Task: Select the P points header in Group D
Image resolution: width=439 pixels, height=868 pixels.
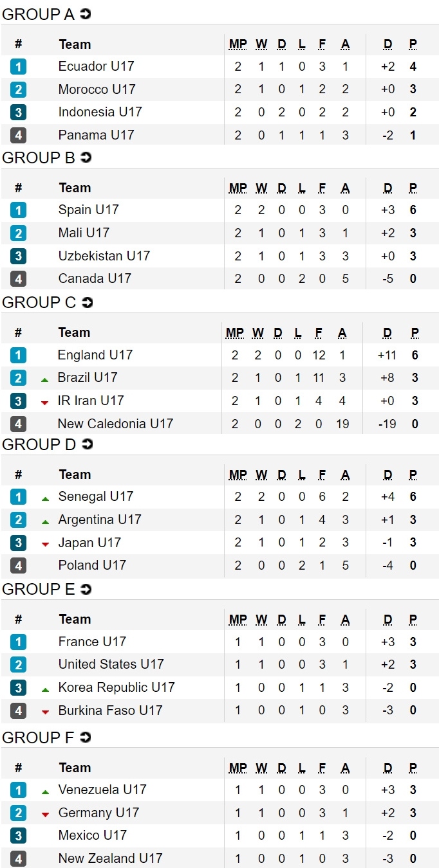Action: 414,475
